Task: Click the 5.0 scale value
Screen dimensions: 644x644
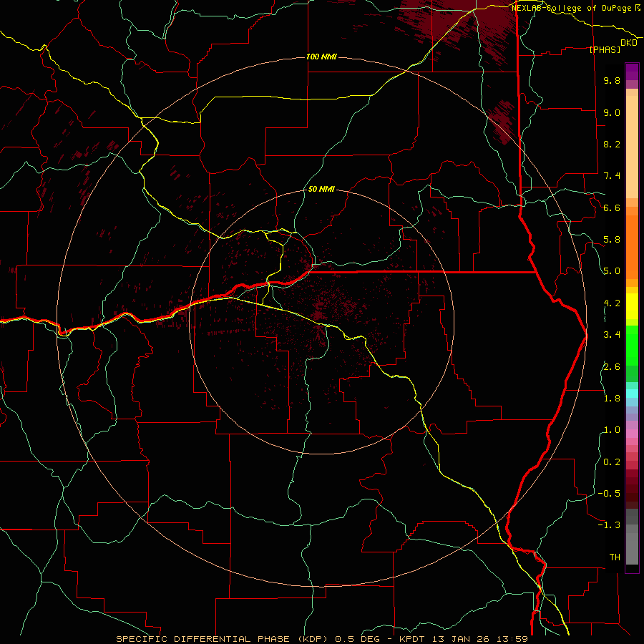Action: [x=612, y=271]
